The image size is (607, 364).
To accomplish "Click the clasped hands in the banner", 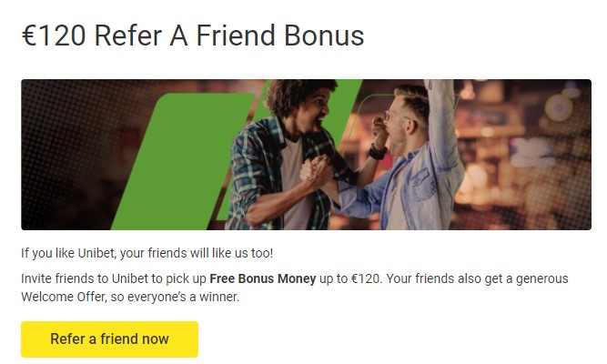I will pos(314,171).
